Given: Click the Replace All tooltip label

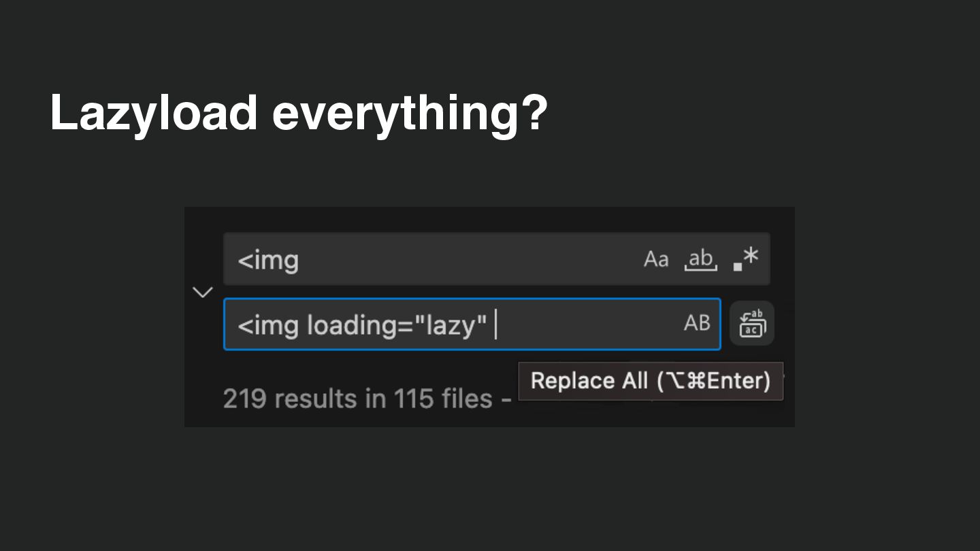Looking at the screenshot, I should point(589,381).
